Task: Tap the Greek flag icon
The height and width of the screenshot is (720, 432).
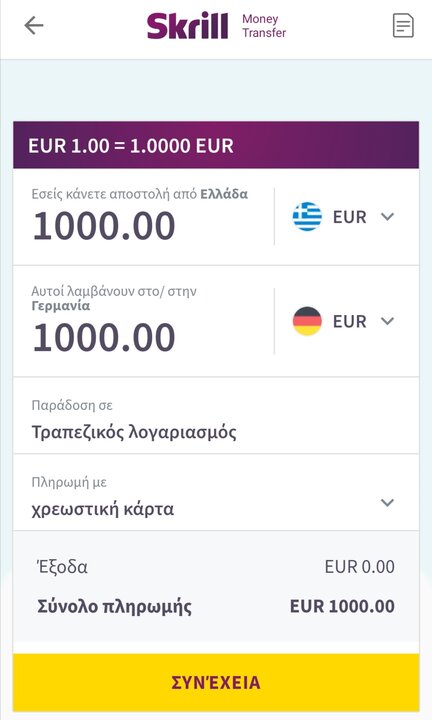Action: pyautogui.click(x=307, y=216)
